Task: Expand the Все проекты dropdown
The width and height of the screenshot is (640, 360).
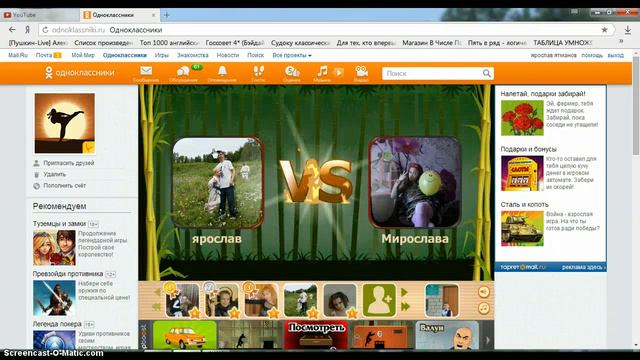Action: (292, 55)
